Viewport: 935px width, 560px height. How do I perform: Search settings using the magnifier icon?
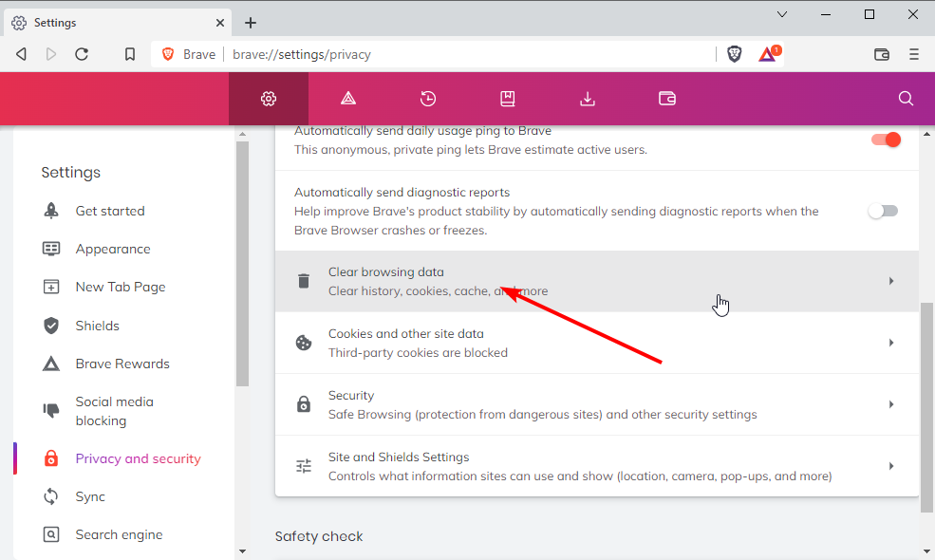(x=906, y=99)
